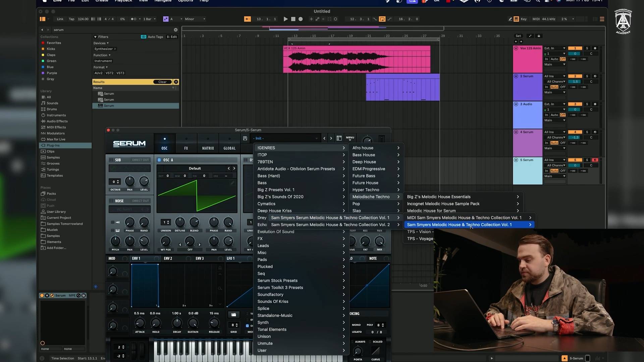
Task: Clear the browser search field
Action: coord(175,30)
